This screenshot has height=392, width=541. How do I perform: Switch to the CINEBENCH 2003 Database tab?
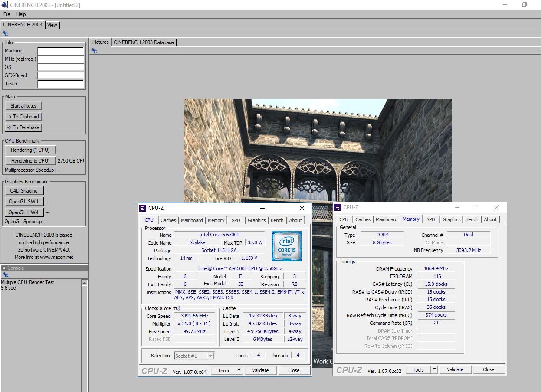[144, 42]
